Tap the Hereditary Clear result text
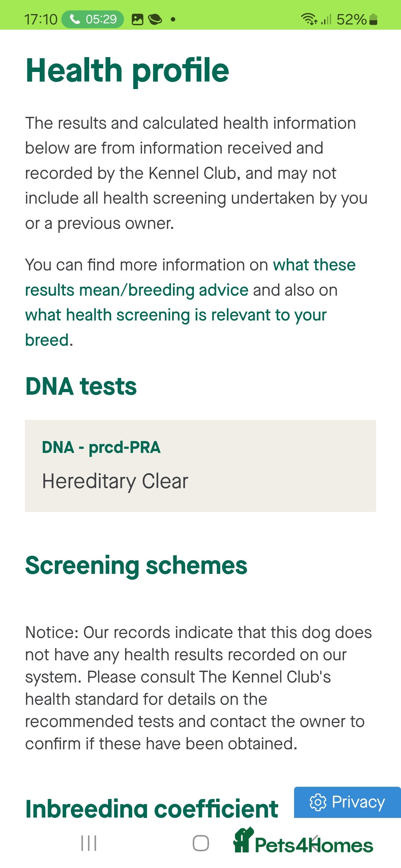Image resolution: width=401 pixels, height=868 pixels. (x=115, y=481)
